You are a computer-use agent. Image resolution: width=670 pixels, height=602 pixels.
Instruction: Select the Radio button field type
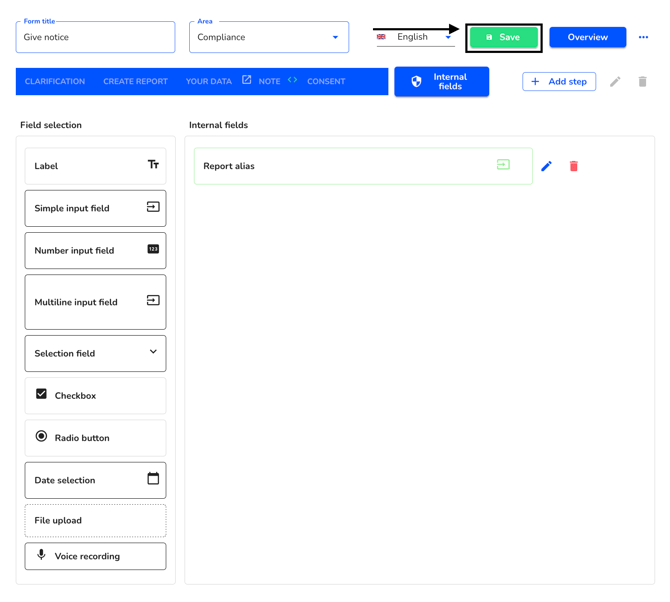pyautogui.click(x=95, y=438)
